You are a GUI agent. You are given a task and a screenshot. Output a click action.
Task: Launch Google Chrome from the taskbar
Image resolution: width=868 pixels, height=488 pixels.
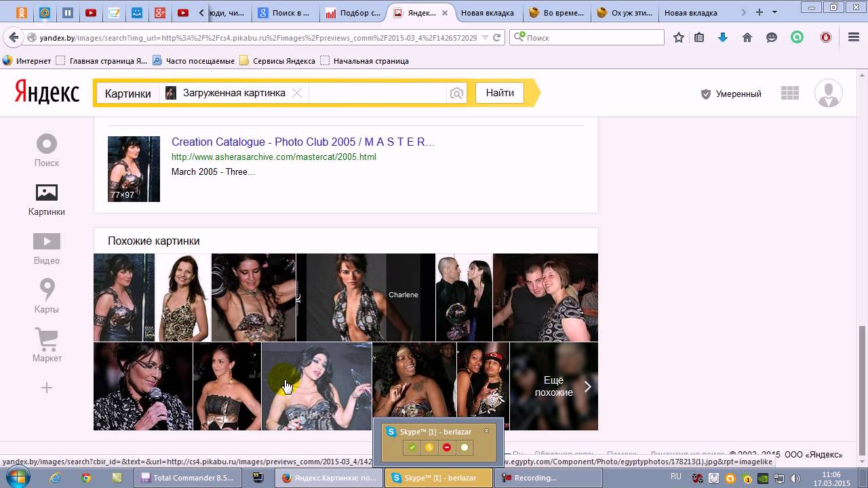click(86, 478)
